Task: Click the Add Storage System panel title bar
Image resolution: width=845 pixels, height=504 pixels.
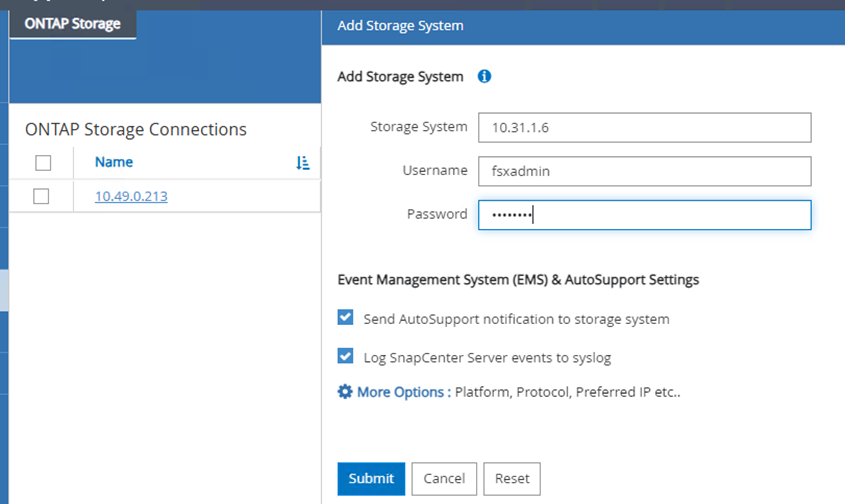Action: (x=582, y=26)
